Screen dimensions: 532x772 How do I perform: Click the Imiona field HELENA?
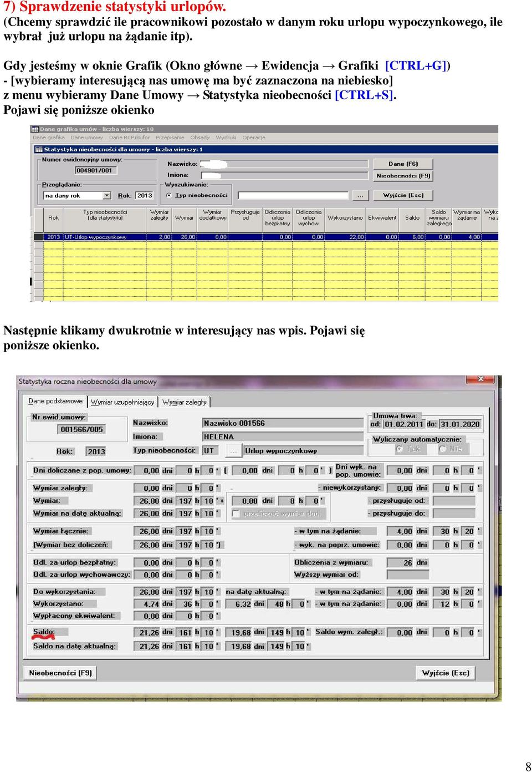[x=282, y=437]
